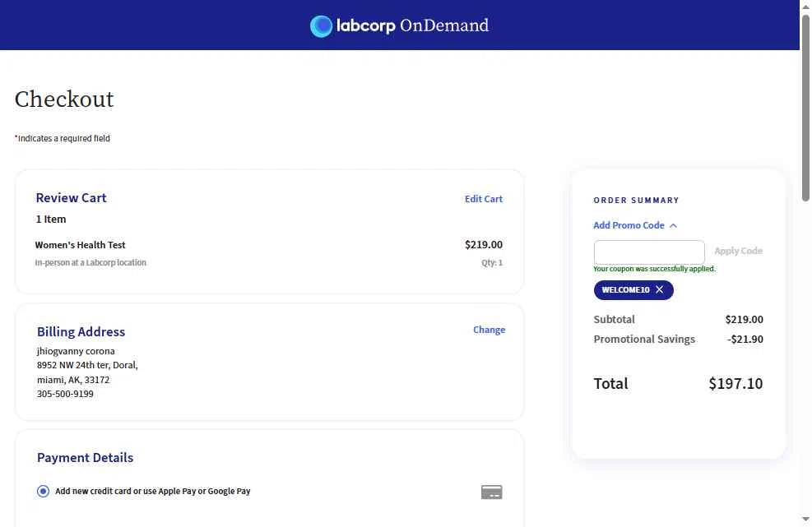This screenshot has height=527, width=812.
Task: Click the 8952 NW 24th ter address line
Action: 87,365
